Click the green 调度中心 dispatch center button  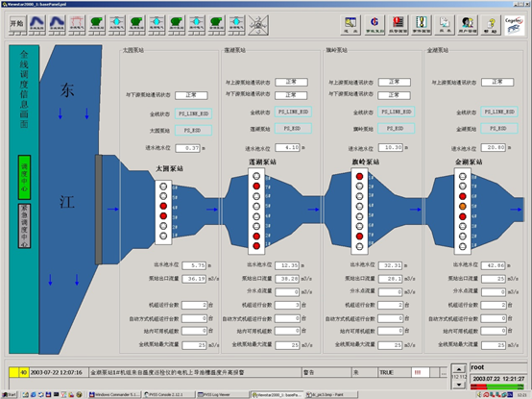tap(24, 177)
